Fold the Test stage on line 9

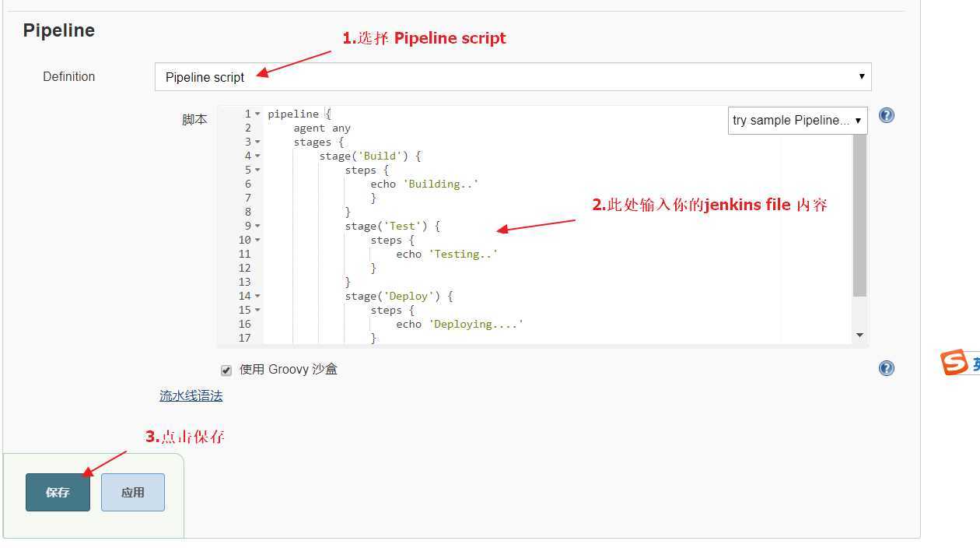tap(257, 227)
